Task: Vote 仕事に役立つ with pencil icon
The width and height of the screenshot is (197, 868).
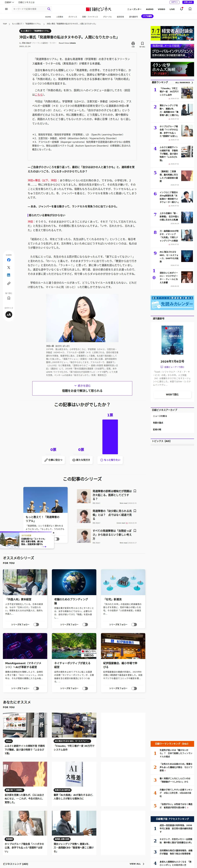Action: [54, 460]
